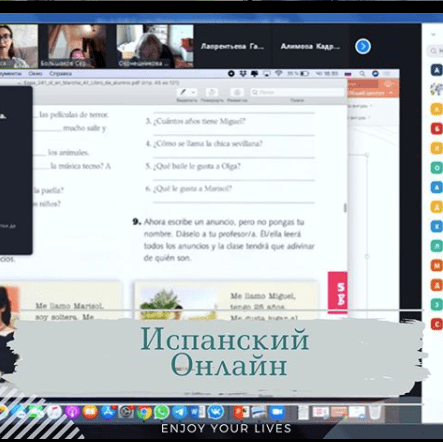Click question '6. ¿Qué le gusta a Marisol?'
The width and height of the screenshot is (443, 442).
coord(188,189)
